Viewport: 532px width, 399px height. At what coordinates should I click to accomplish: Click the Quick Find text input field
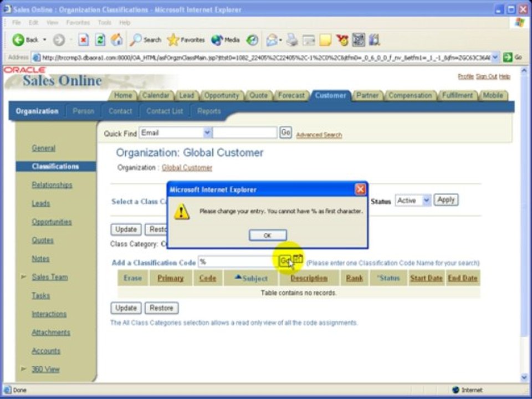(245, 132)
